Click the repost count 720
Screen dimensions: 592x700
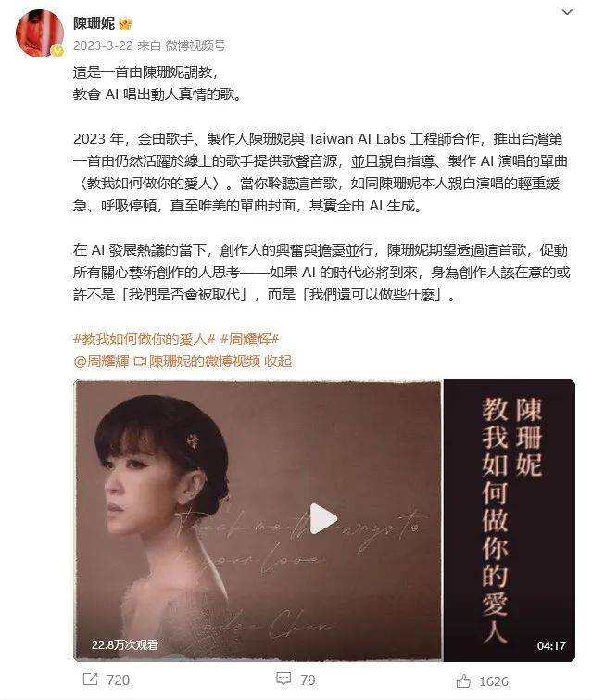point(119,681)
